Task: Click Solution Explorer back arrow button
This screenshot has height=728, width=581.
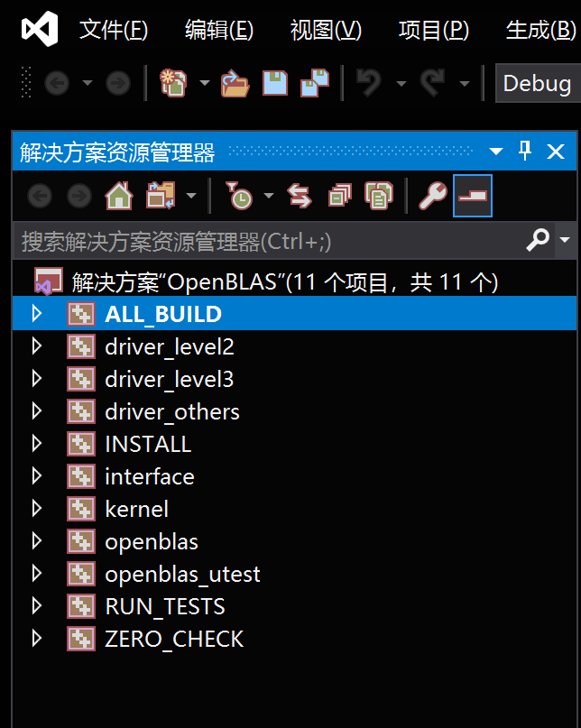Action: click(40, 196)
